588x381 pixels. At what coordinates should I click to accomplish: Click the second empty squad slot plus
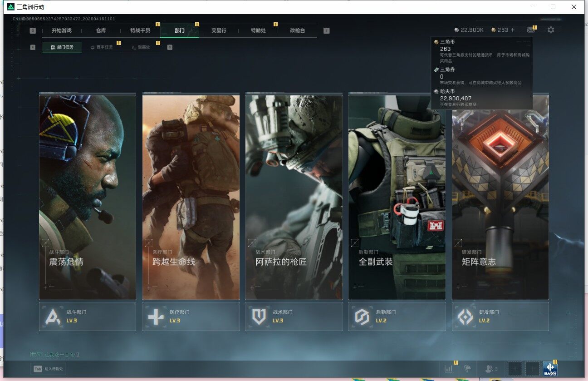(533, 369)
